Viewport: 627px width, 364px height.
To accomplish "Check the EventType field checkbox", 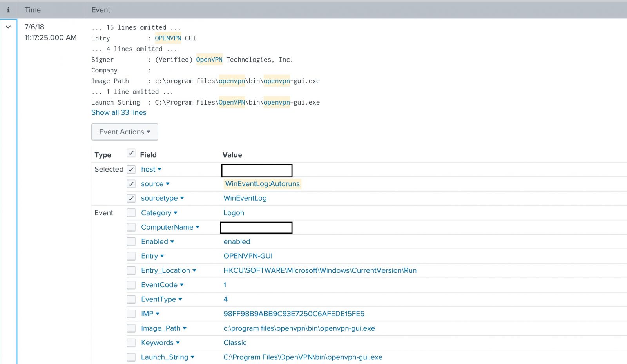I will click(x=131, y=300).
